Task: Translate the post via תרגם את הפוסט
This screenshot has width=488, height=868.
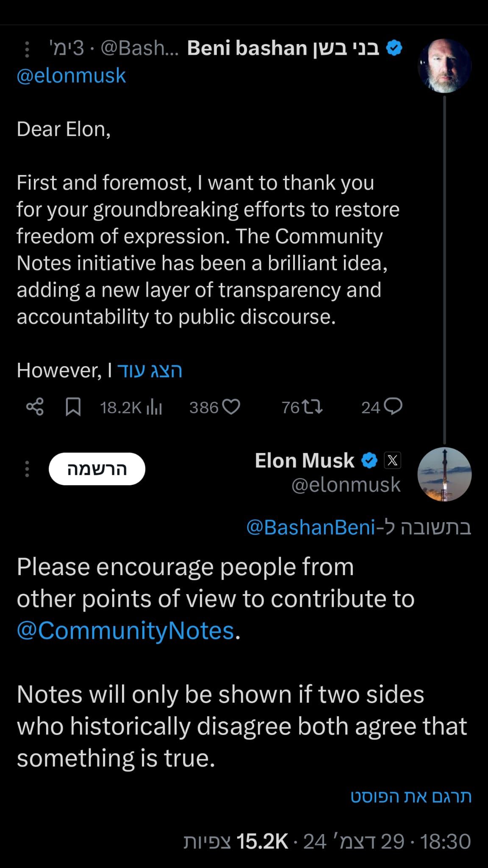Action: [x=411, y=797]
